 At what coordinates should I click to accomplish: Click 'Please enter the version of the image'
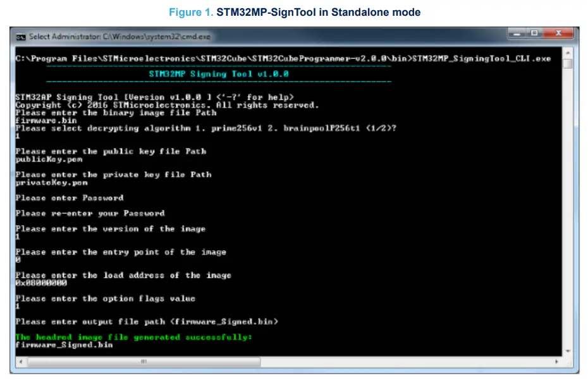(111, 229)
